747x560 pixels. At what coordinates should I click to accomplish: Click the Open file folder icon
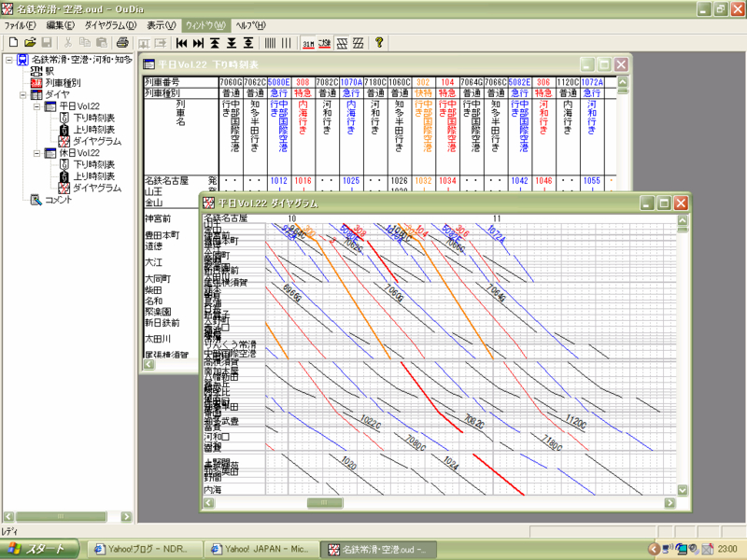[x=30, y=43]
